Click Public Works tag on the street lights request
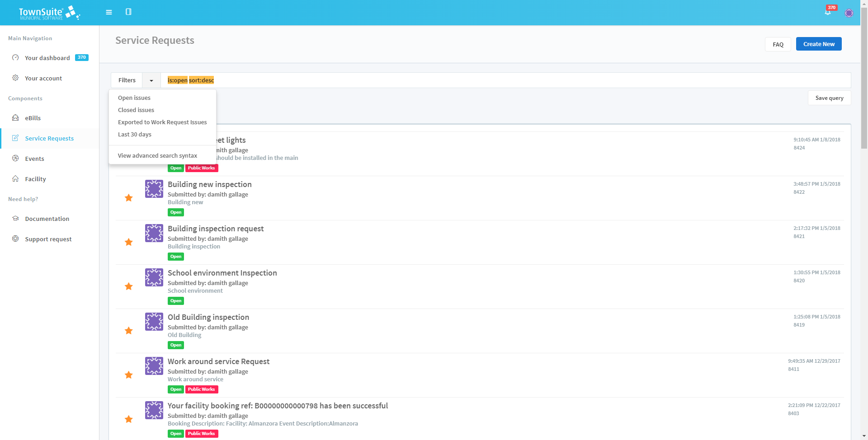This screenshot has width=868, height=440. pyautogui.click(x=202, y=168)
